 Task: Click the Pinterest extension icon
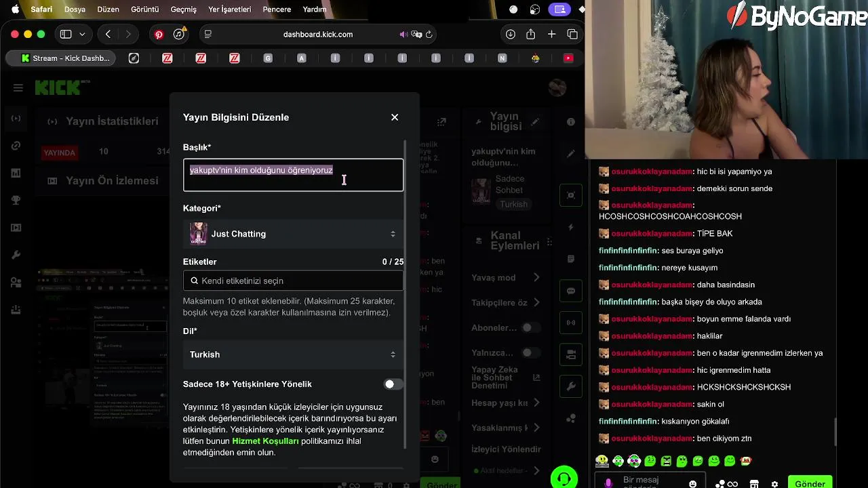159,35
